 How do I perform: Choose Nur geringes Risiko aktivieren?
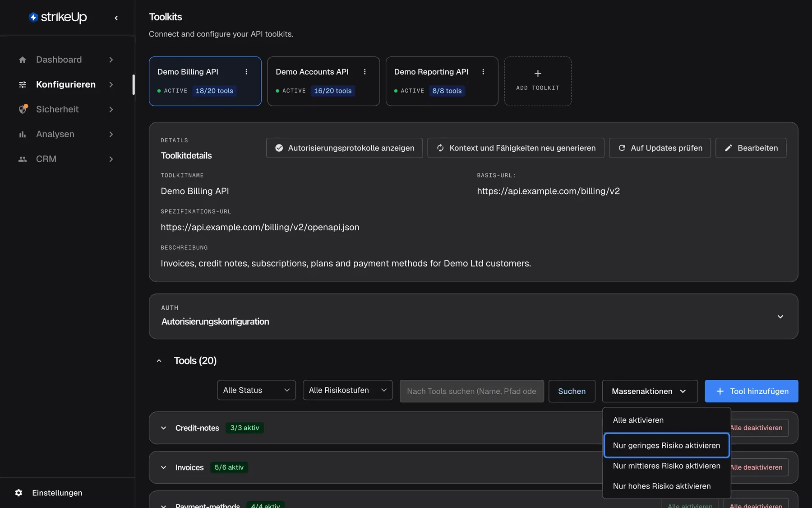coord(667,445)
